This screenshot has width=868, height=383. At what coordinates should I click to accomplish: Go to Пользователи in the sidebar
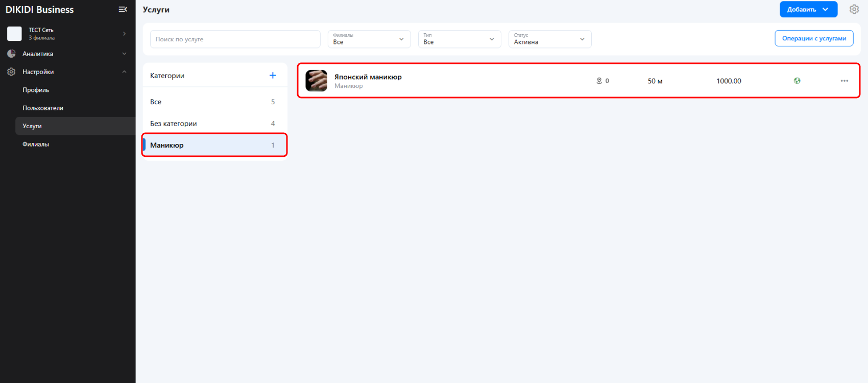[x=43, y=108]
